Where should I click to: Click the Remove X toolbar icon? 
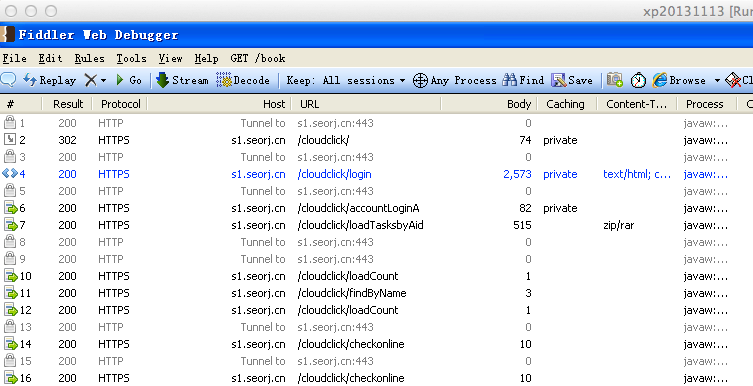tap(90, 80)
